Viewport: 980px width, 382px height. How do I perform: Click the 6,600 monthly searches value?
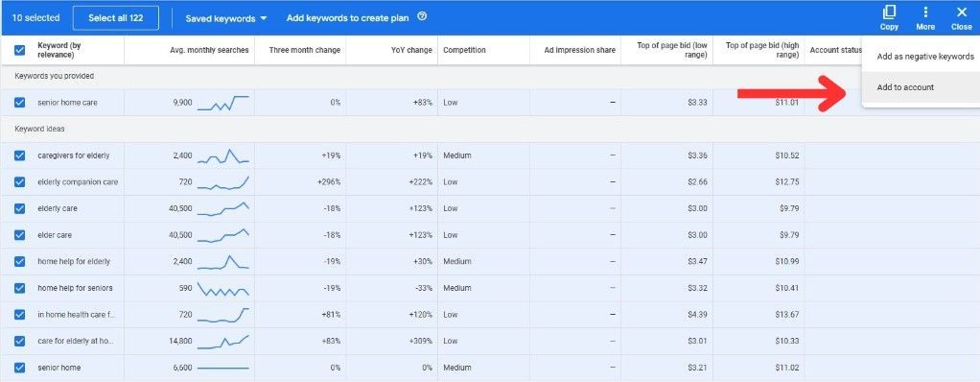pyautogui.click(x=182, y=368)
